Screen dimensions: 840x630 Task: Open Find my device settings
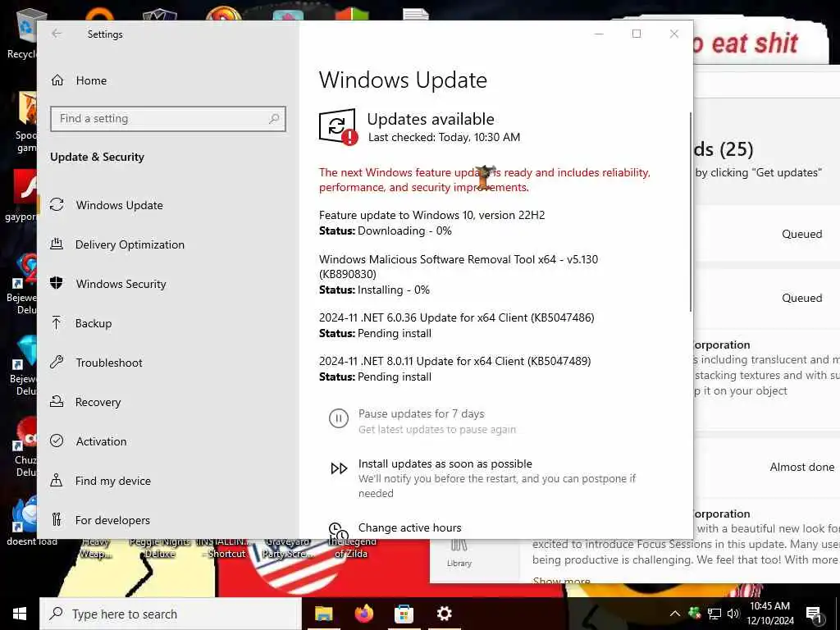[112, 481]
